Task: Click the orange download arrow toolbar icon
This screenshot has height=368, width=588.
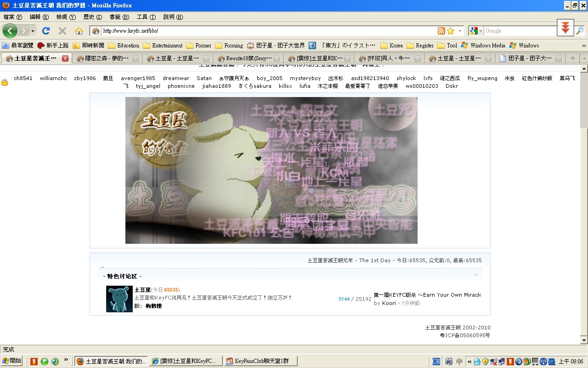Action: coord(565,28)
